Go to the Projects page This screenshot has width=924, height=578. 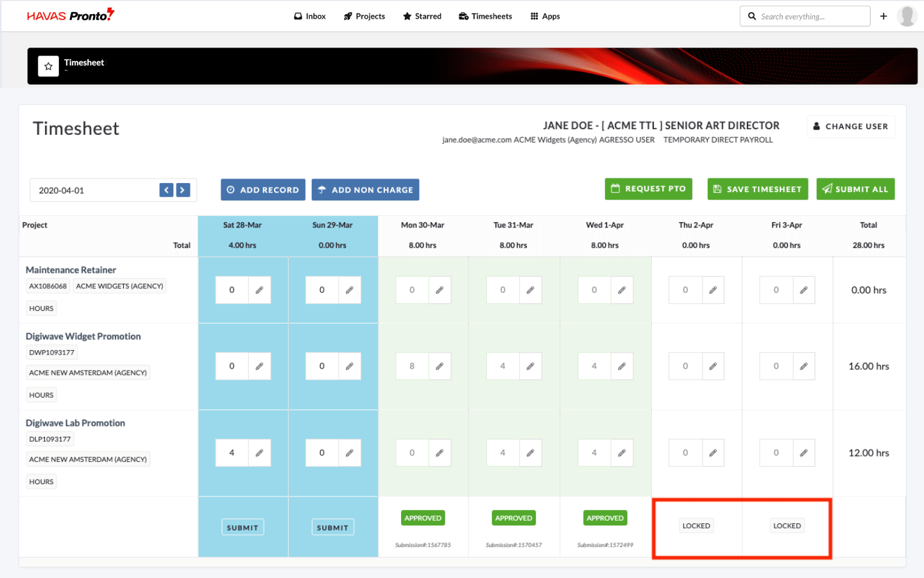point(364,16)
